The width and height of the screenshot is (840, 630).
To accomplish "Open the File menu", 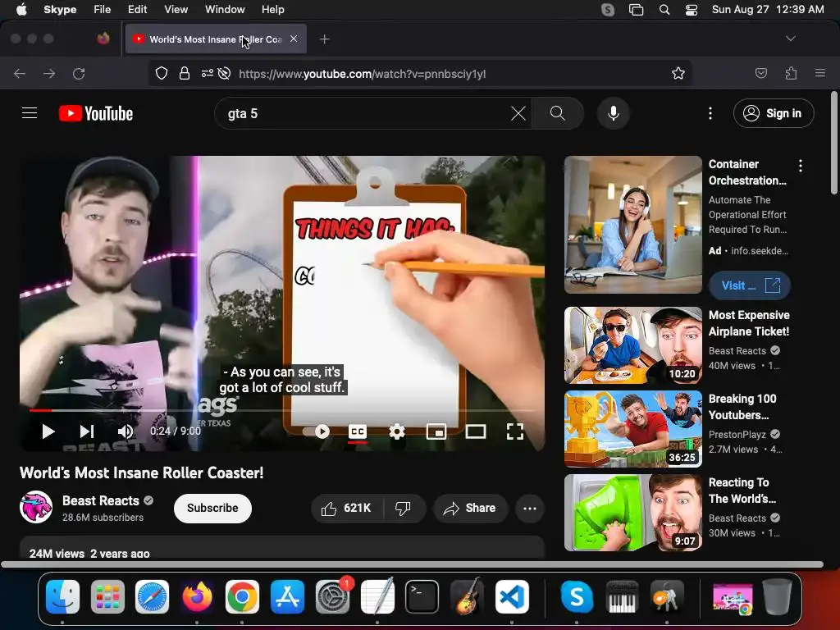I will pos(102,10).
